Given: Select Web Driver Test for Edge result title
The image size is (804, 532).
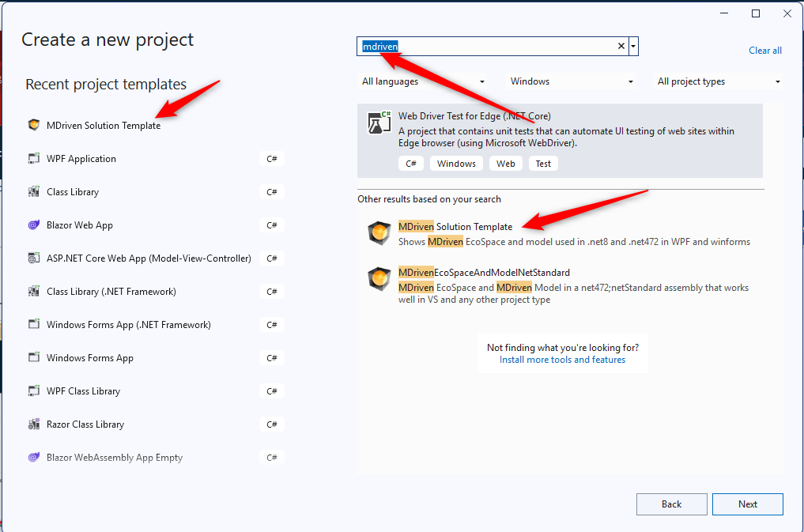Looking at the screenshot, I should coord(474,116).
